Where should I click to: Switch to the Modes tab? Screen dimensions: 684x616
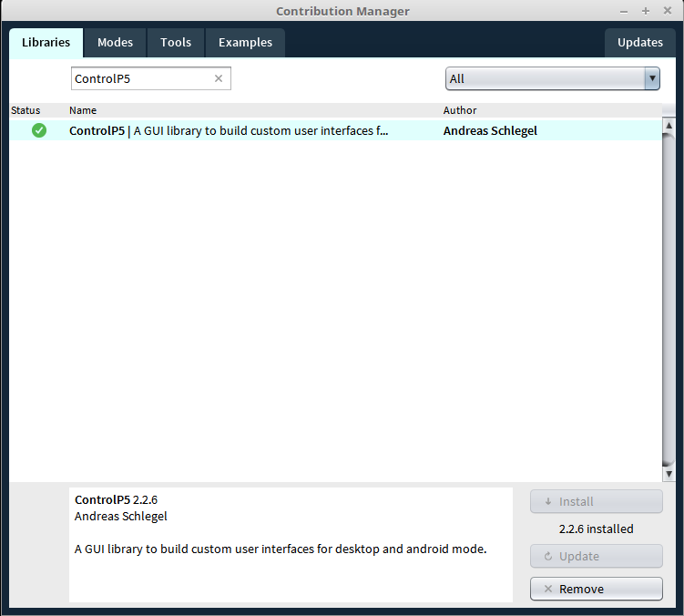tap(115, 43)
